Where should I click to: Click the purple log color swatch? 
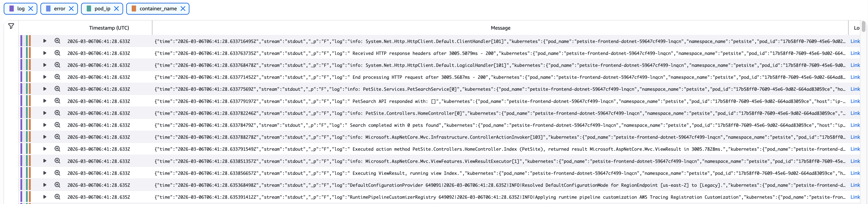click(x=11, y=9)
